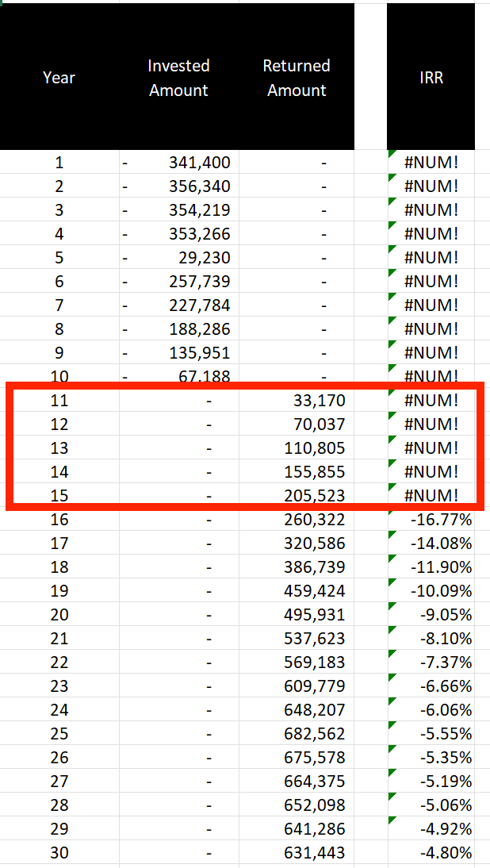Select the returned amount 320,586 cell
490x868 pixels.
pyautogui.click(x=297, y=543)
